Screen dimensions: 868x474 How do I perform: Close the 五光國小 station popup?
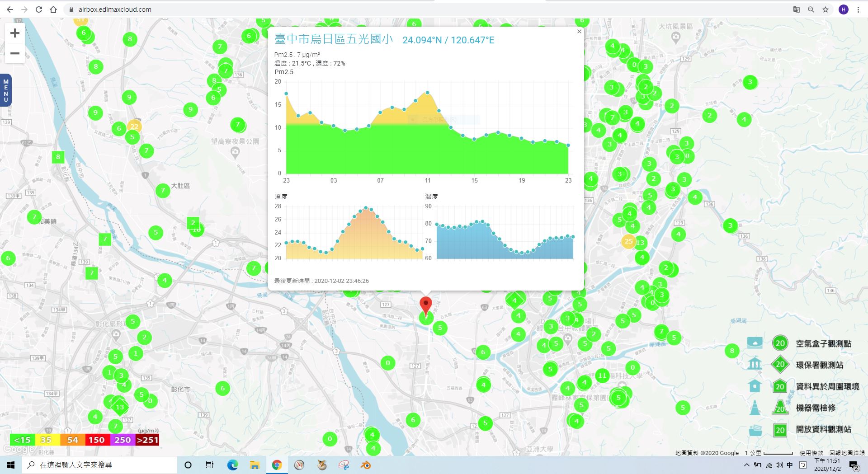click(579, 32)
